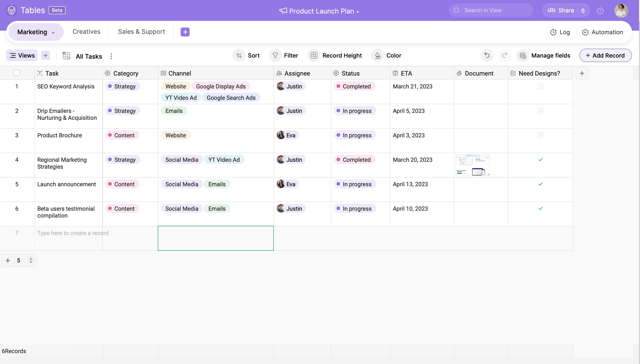Click the help question mark icon
The height and width of the screenshot is (364, 640).
600,11
